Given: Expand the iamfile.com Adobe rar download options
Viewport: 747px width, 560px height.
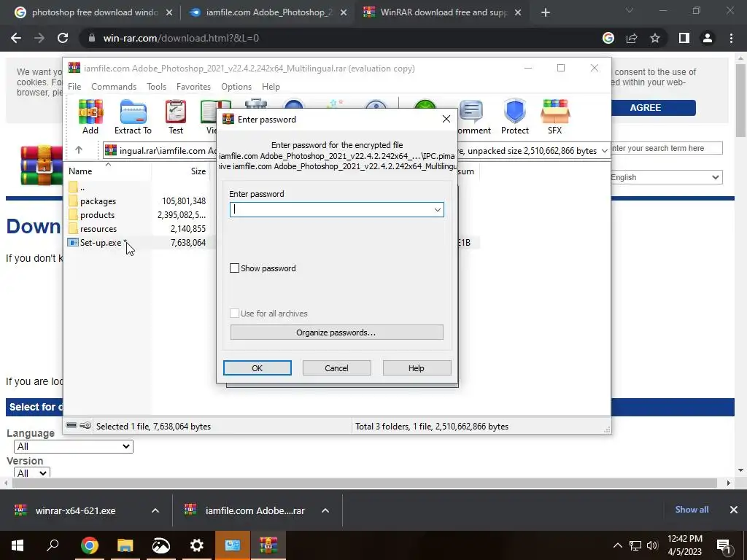Looking at the screenshot, I should 325,510.
